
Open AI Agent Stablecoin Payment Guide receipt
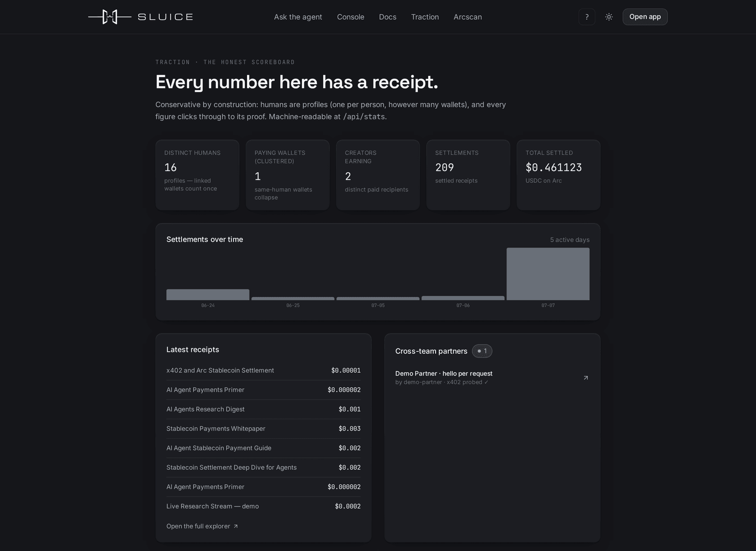click(263, 448)
